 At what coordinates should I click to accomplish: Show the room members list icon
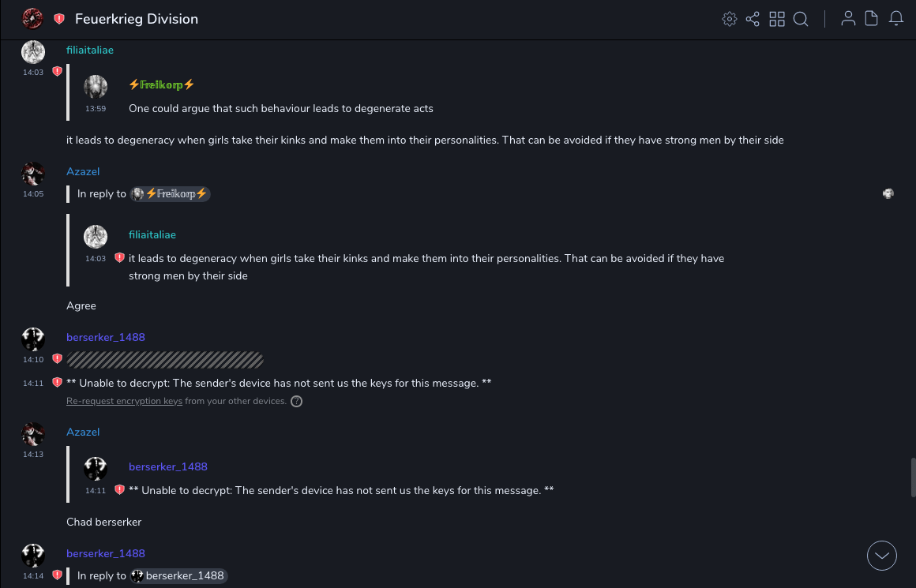[848, 19]
